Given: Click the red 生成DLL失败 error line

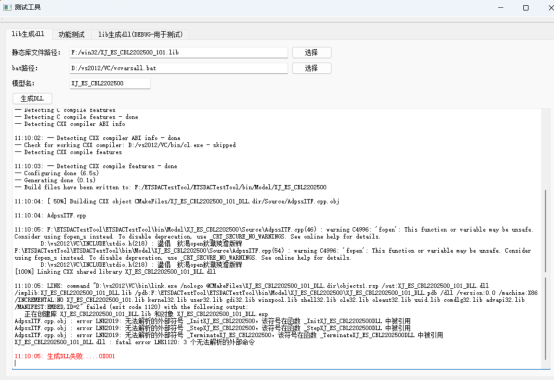Looking at the screenshot, I should (65, 356).
